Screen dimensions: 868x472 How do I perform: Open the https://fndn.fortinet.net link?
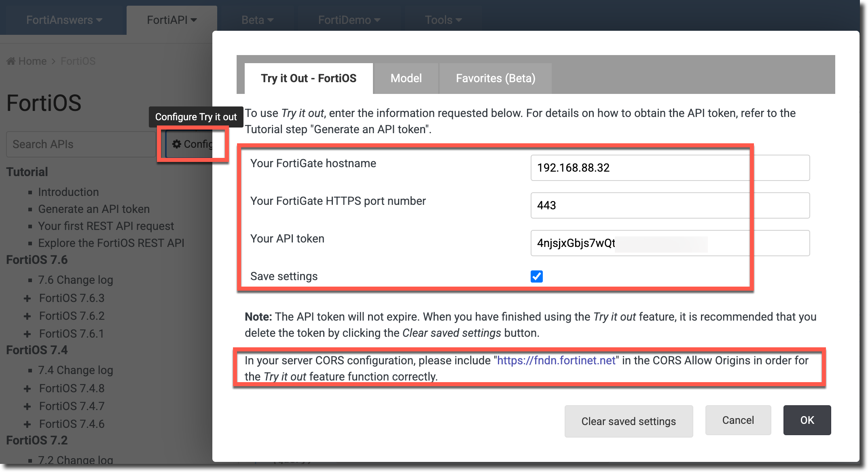(x=556, y=360)
